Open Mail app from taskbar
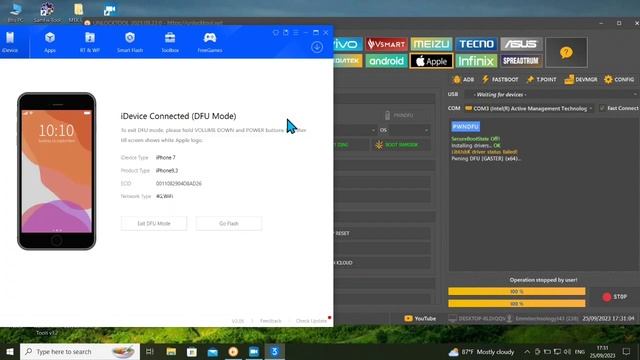 pos(213,351)
